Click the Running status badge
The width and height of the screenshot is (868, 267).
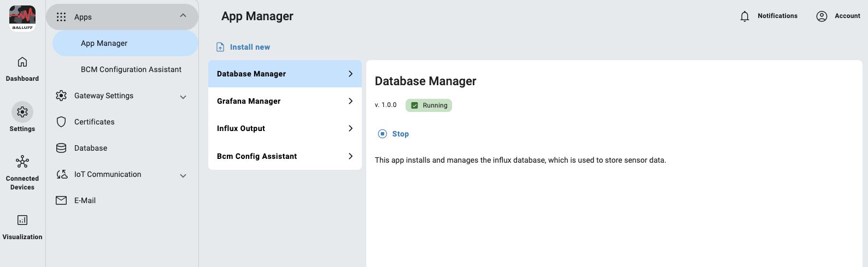[x=429, y=105]
